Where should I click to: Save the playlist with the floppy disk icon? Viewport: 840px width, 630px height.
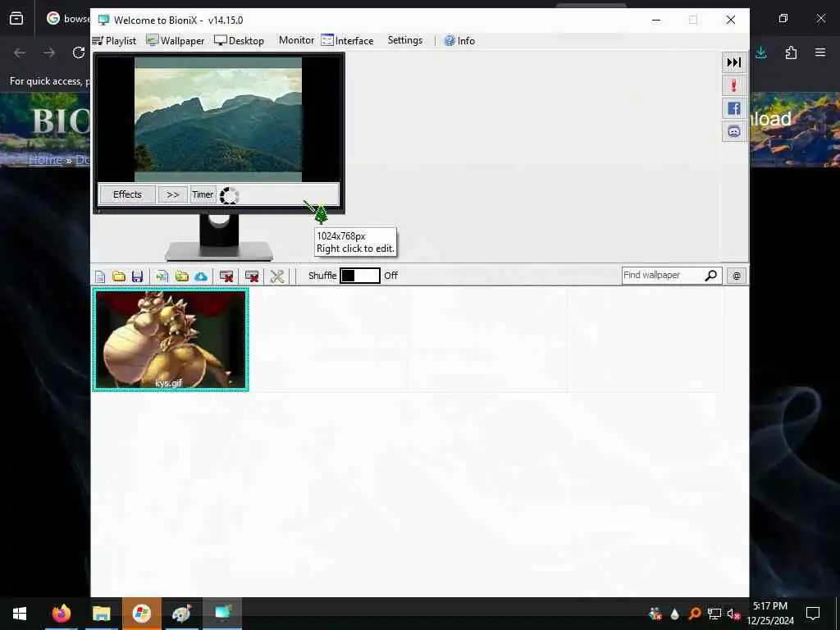[x=138, y=276]
